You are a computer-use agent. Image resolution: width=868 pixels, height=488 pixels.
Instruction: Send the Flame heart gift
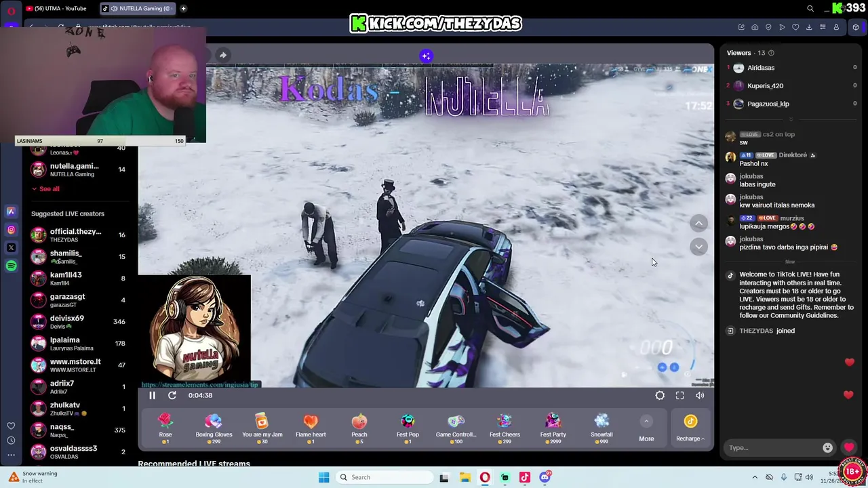click(311, 428)
